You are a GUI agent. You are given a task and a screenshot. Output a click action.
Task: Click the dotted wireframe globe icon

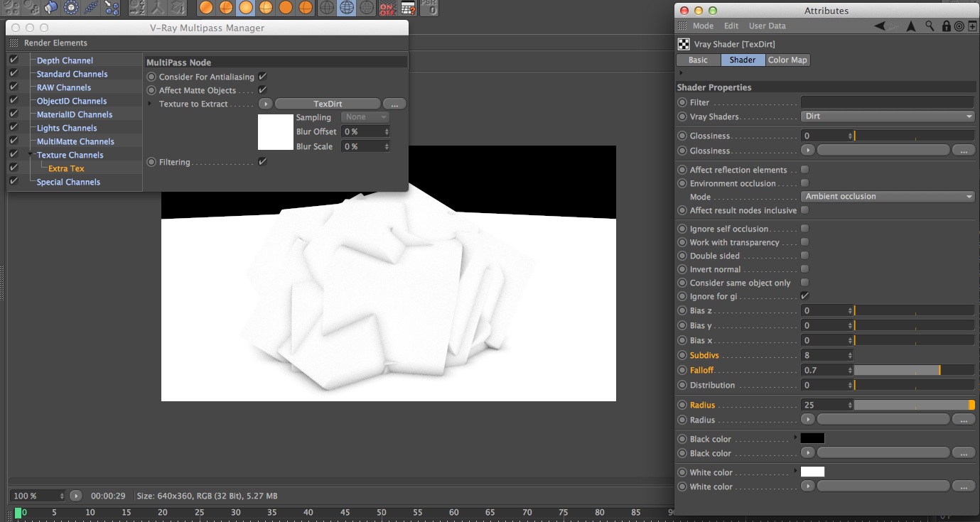tap(367, 8)
